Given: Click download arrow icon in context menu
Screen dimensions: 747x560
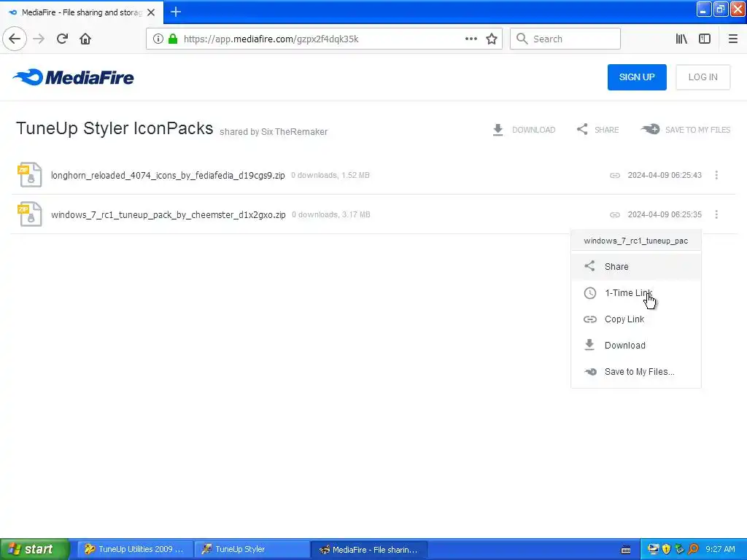Looking at the screenshot, I should [x=589, y=345].
